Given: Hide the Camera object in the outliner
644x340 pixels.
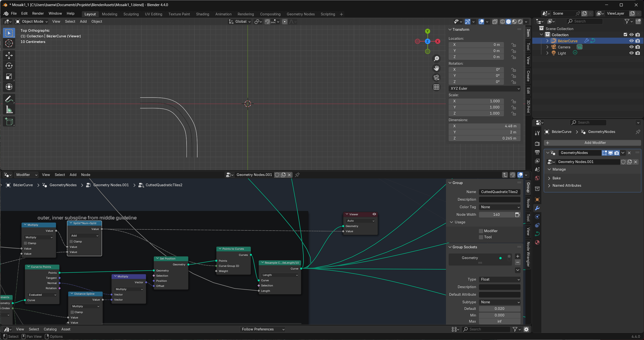Looking at the screenshot, I should tap(631, 47).
